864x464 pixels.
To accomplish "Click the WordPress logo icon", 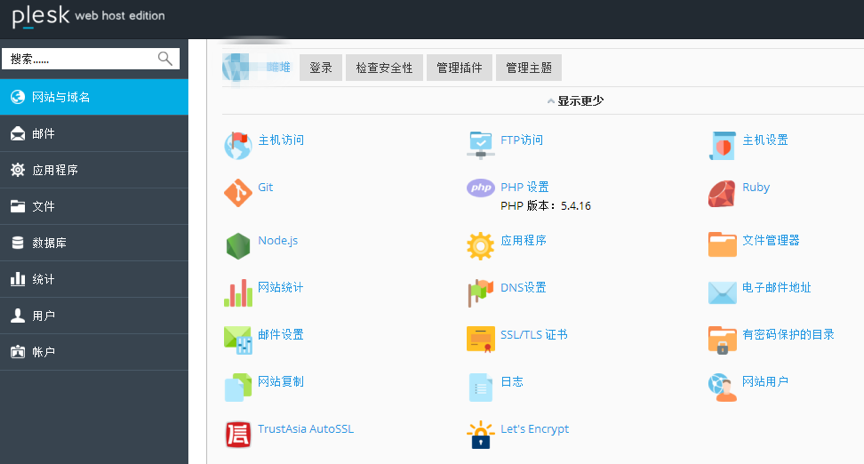I will [x=236, y=68].
